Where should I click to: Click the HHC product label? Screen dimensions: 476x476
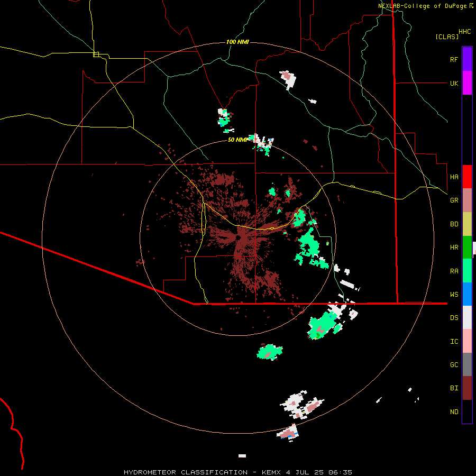464,32
